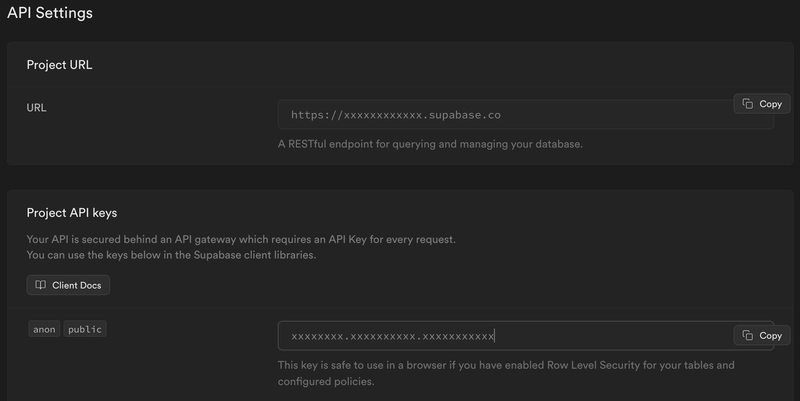800x401 pixels.
Task: Select the anon tag
Action: pyautogui.click(x=44, y=329)
